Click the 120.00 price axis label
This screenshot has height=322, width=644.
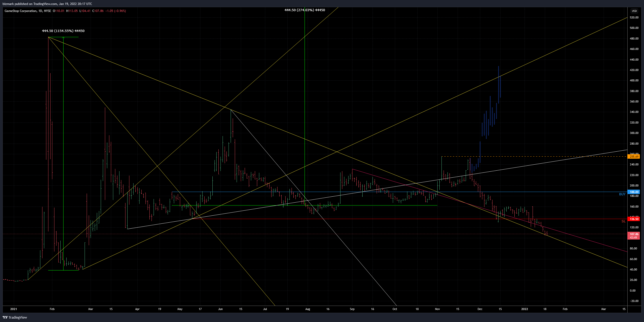pos(634,227)
